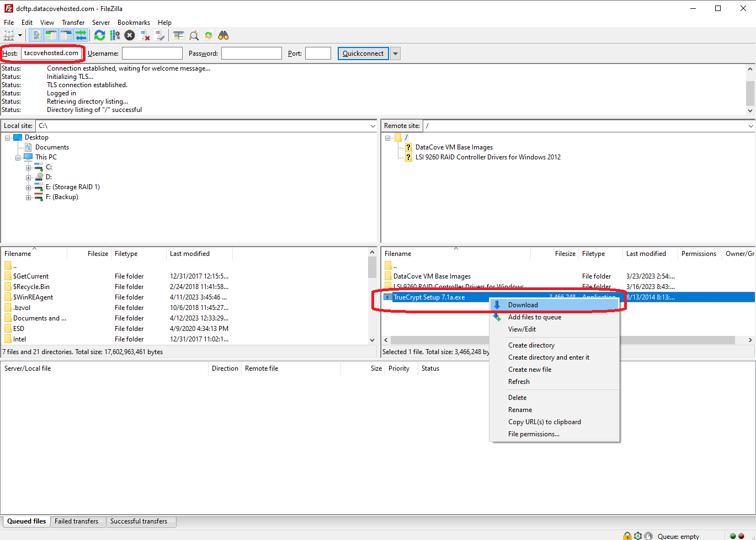This screenshot has width=756, height=540.
Task: Click the E: (Storage RAID 1) drive icon
Action: click(39, 187)
